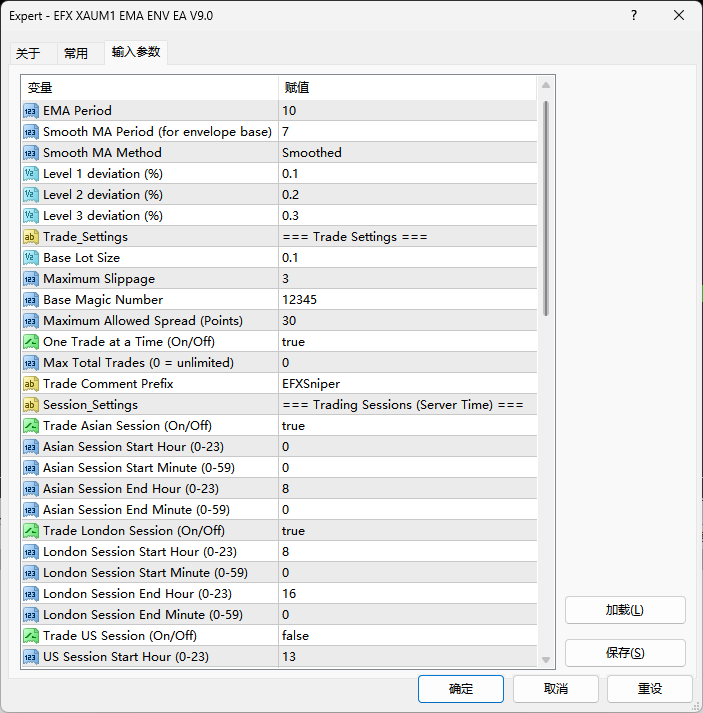Click the integer icon beside EMA Period

31,111
